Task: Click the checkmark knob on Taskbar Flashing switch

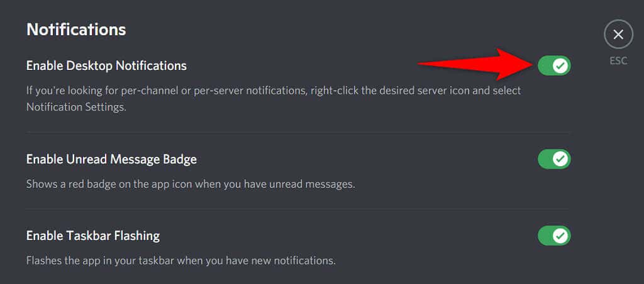Action: [x=560, y=236]
